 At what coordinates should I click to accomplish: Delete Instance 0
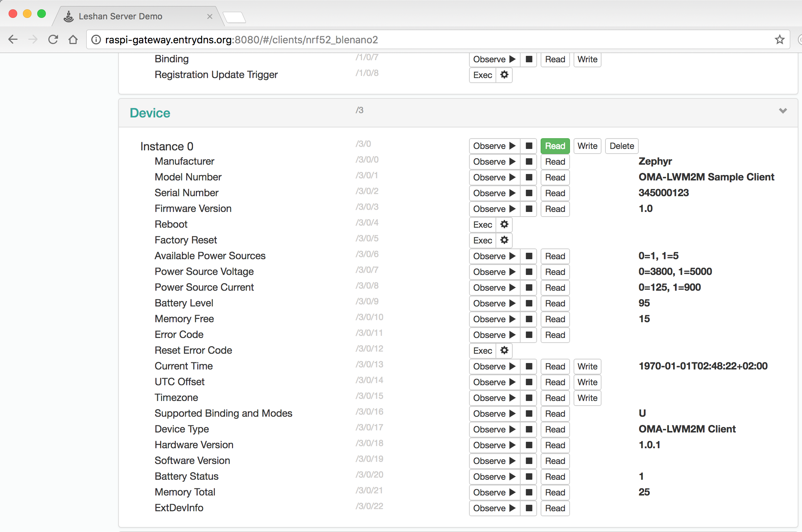pos(622,146)
